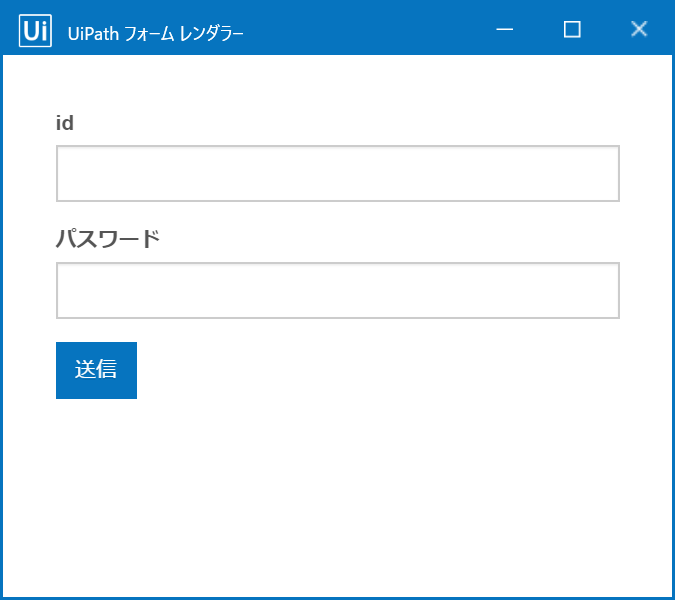Viewport: 675px width, 600px height.
Task: Focus the パスワード input field
Action: pyautogui.click(x=338, y=291)
